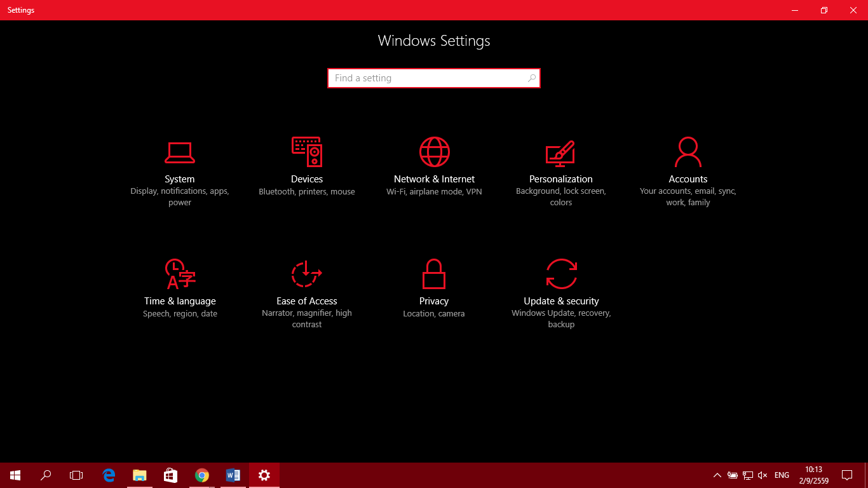The image size is (868, 488).
Task: Focus the Find a setting search box
Action: point(434,78)
